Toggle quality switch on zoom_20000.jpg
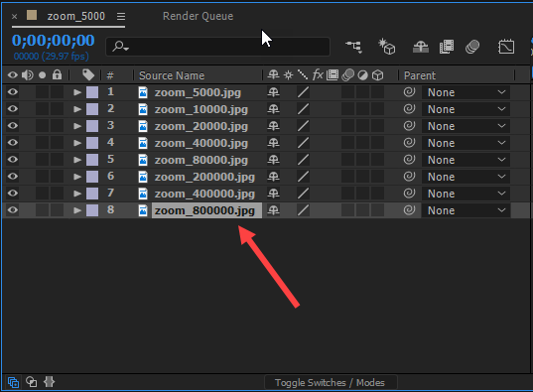 [303, 126]
